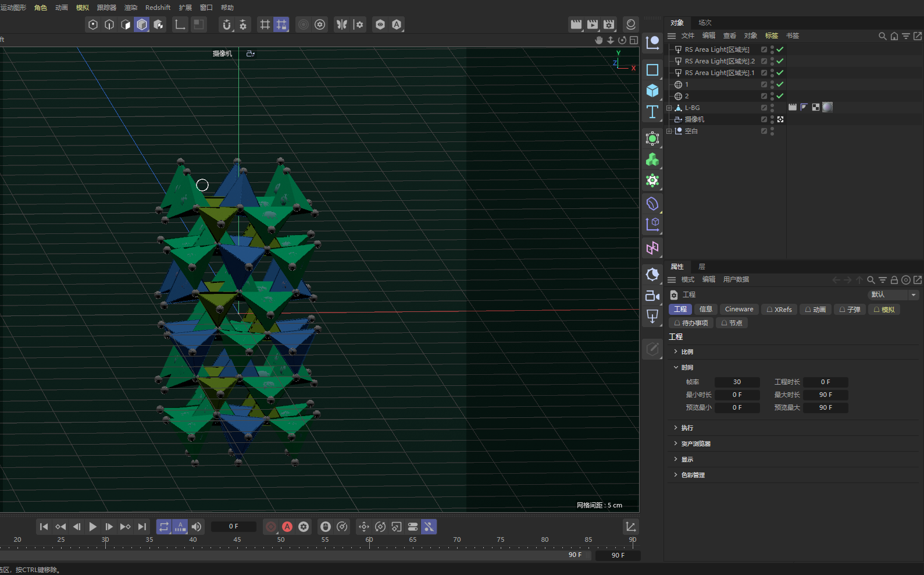Image resolution: width=924 pixels, height=575 pixels.
Task: Select the XRefs project tab
Action: [779, 310]
